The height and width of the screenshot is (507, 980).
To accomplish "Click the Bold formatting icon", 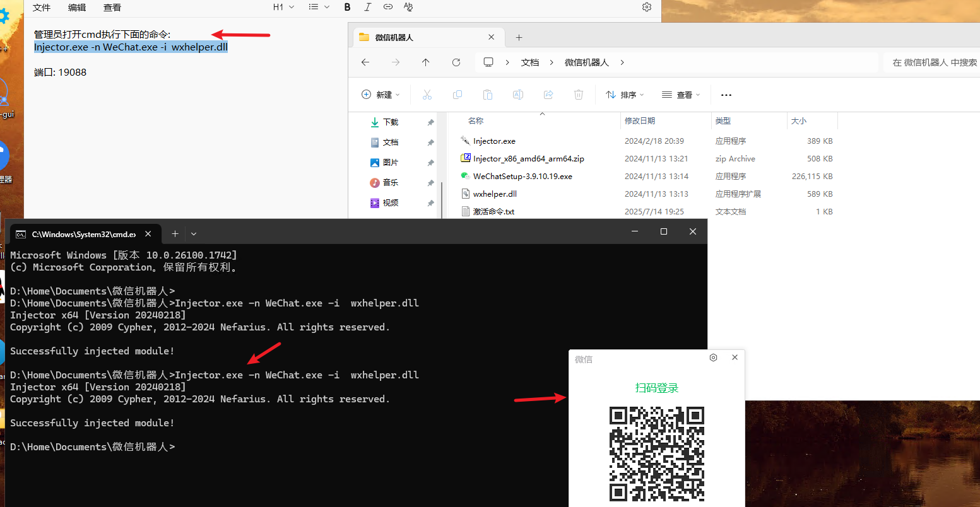I will pos(347,7).
